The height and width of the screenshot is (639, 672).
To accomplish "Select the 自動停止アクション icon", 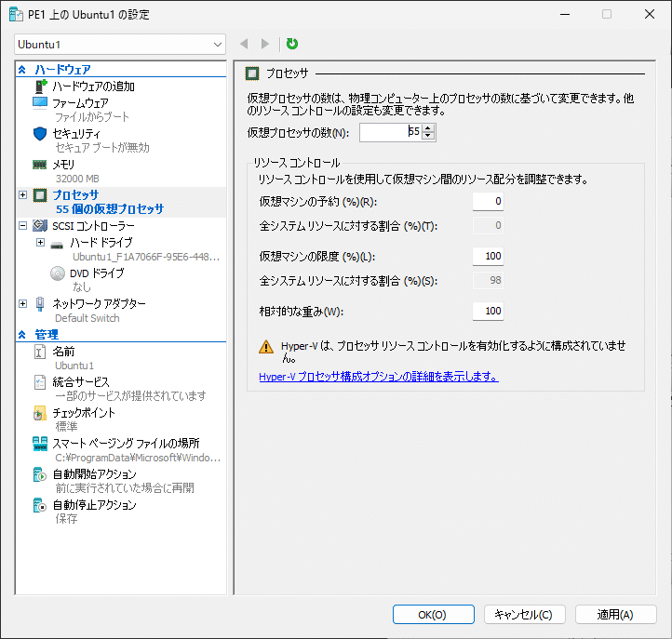I will click(x=39, y=505).
